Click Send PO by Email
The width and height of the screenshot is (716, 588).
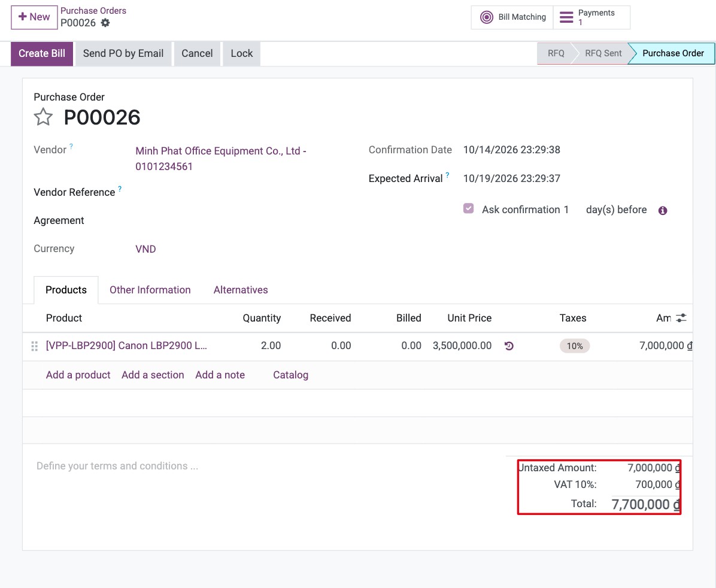tap(123, 53)
